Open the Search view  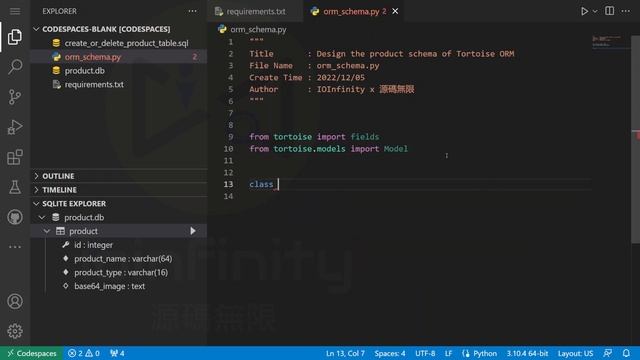(15, 67)
